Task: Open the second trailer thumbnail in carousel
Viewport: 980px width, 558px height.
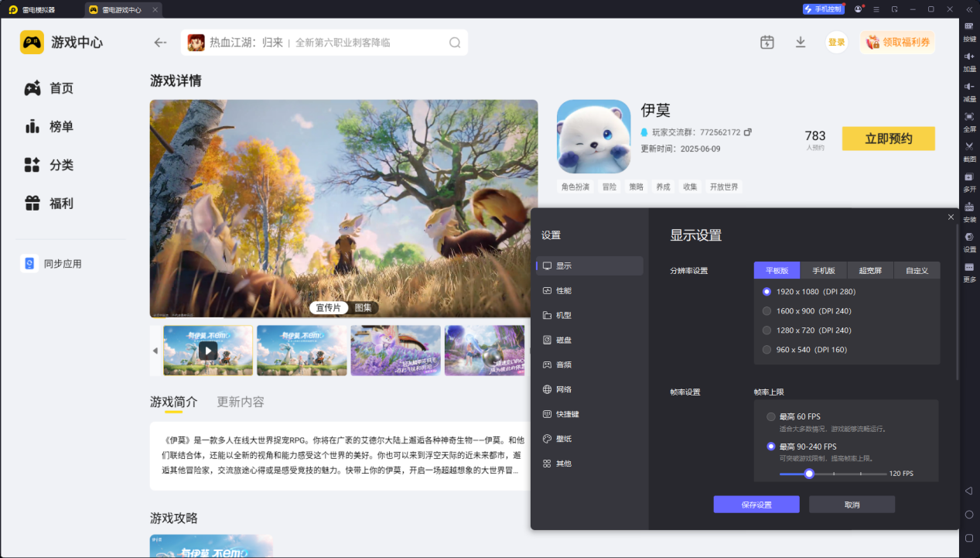Action: tap(302, 350)
